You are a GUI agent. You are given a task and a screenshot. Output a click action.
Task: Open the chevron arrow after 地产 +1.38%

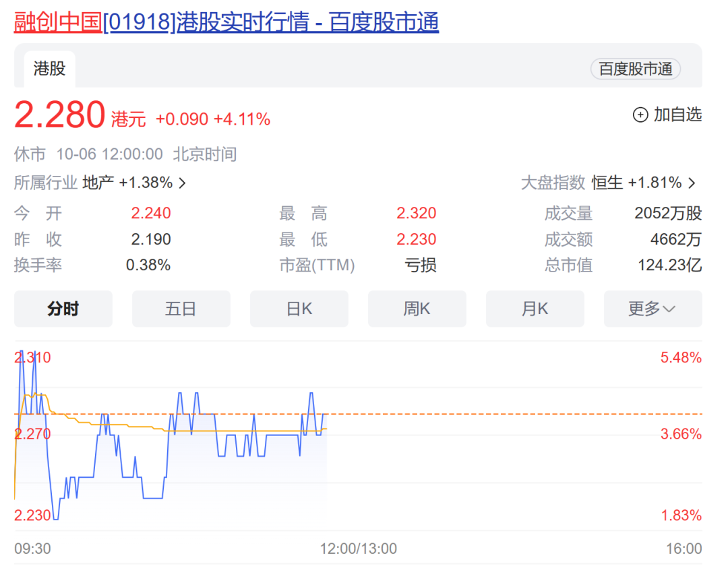click(183, 183)
